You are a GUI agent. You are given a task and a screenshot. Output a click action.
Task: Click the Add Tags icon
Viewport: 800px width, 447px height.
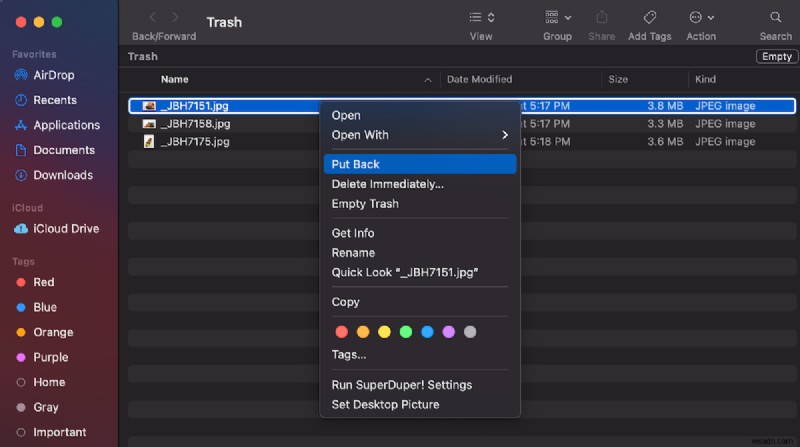coord(649,17)
